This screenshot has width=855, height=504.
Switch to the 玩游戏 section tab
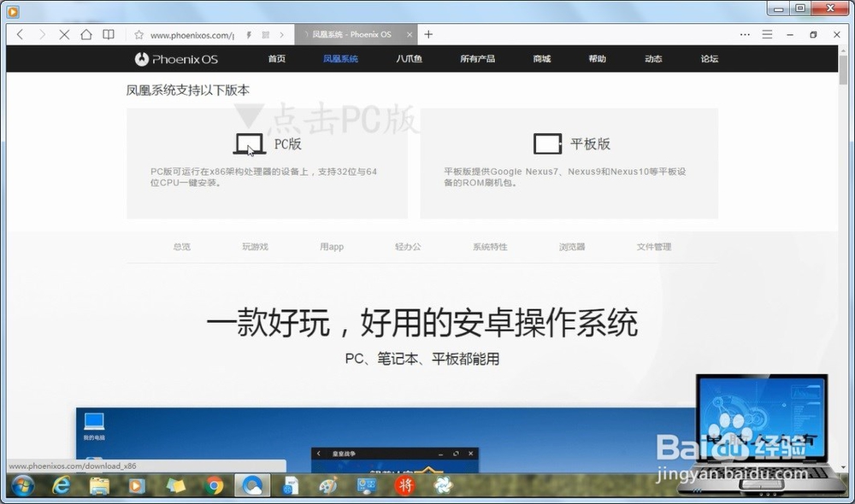pyautogui.click(x=255, y=247)
